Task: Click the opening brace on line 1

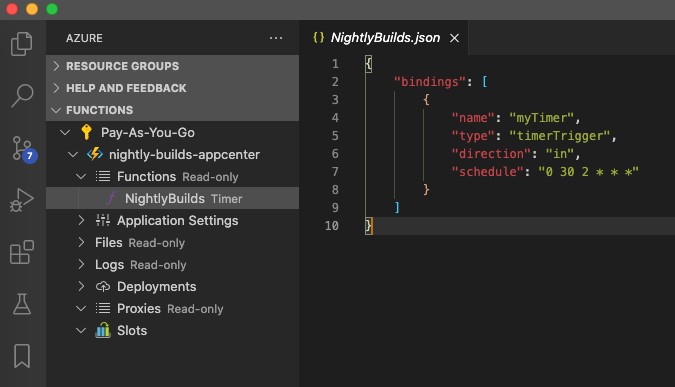Action: pyautogui.click(x=368, y=64)
